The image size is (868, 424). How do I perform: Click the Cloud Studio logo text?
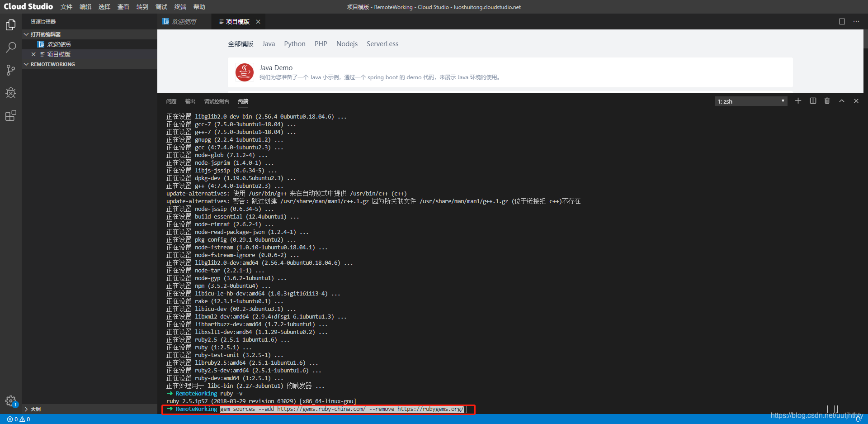click(28, 6)
